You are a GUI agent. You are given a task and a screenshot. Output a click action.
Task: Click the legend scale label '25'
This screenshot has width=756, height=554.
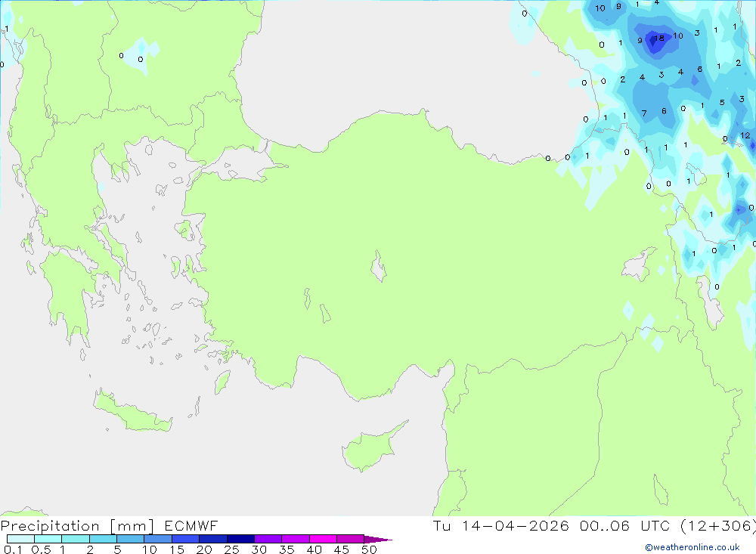pos(231,549)
